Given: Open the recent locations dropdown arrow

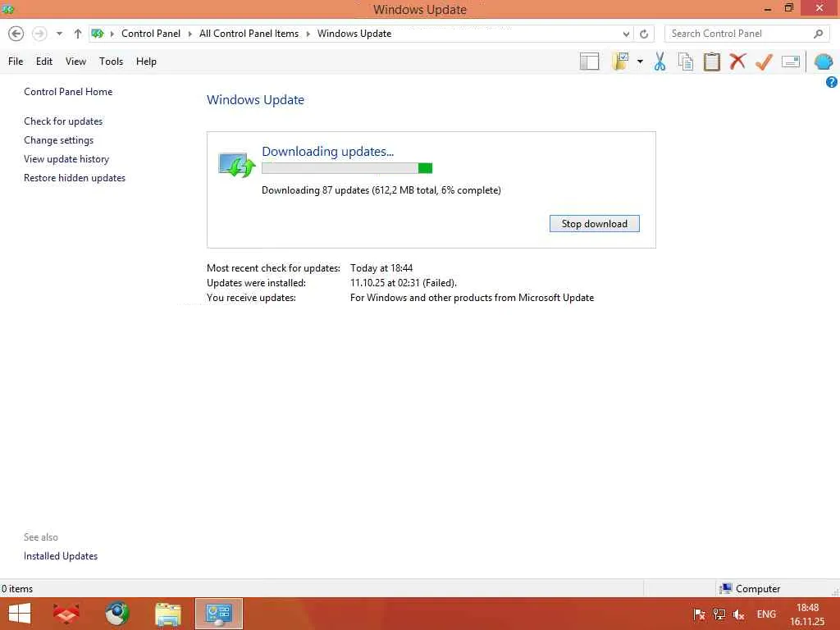Looking at the screenshot, I should (59, 34).
